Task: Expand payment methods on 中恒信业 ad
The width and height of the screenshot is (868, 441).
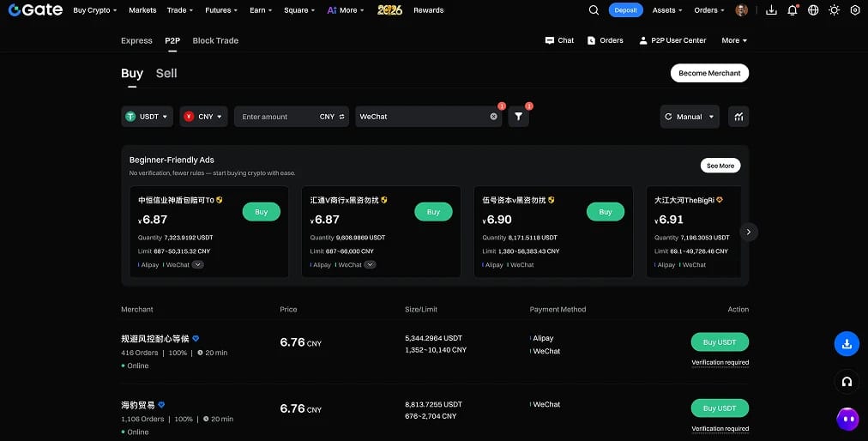Action: click(197, 265)
